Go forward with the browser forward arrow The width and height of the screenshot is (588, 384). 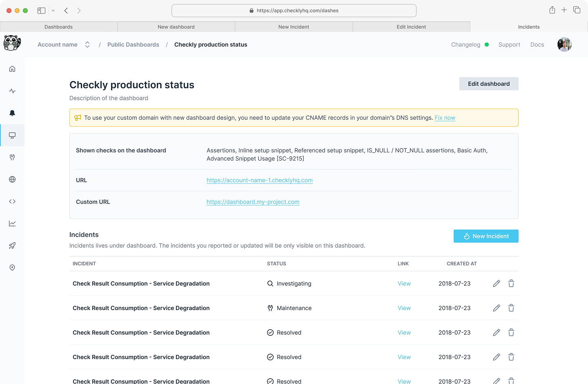point(79,11)
